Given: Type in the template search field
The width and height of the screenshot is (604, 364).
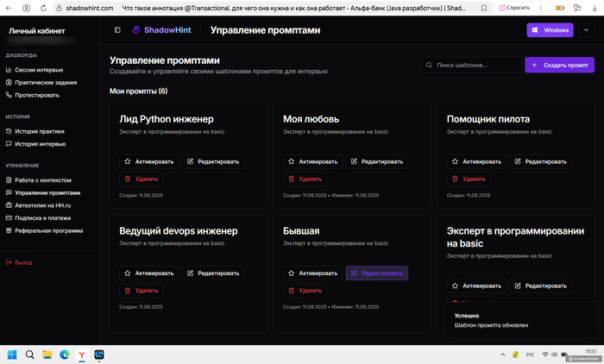Looking at the screenshot, I should (475, 65).
